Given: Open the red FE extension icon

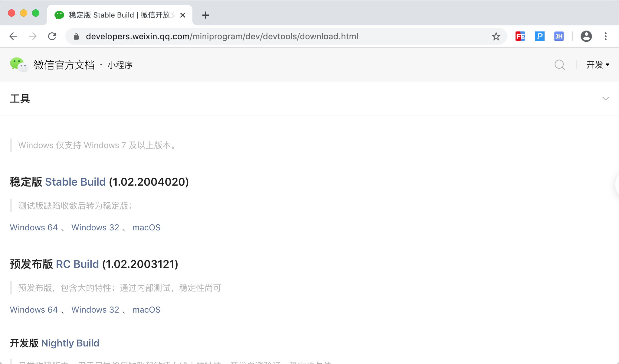Looking at the screenshot, I should [520, 37].
